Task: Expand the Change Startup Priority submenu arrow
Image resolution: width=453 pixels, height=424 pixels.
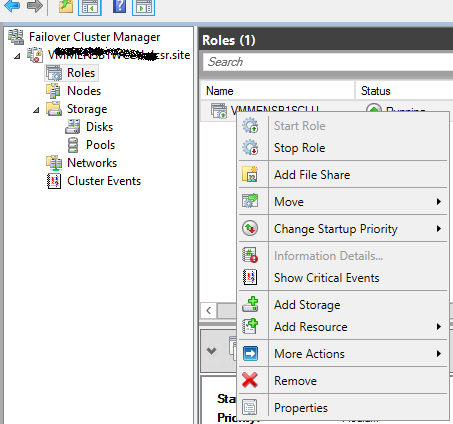Action: pyautogui.click(x=439, y=228)
